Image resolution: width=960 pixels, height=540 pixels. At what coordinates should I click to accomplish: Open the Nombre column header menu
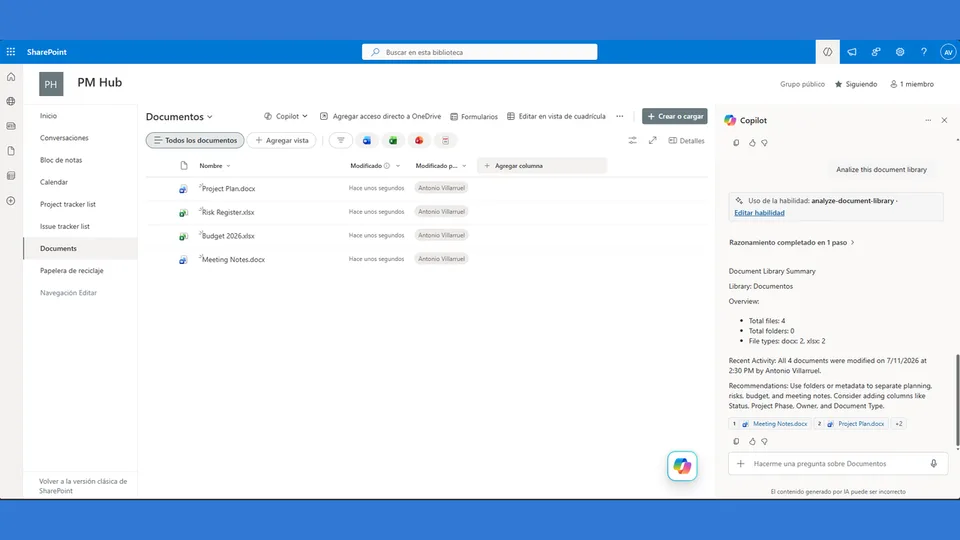215,166
